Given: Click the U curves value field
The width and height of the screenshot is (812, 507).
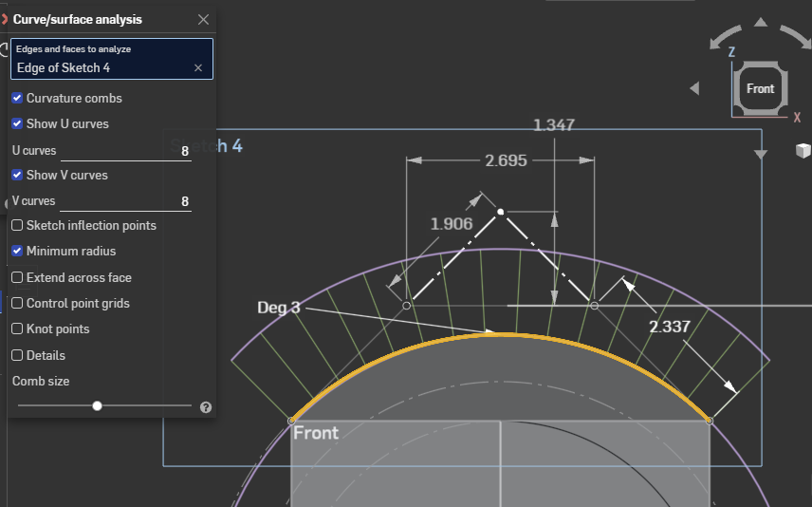Looking at the screenshot, I should 126,151.
